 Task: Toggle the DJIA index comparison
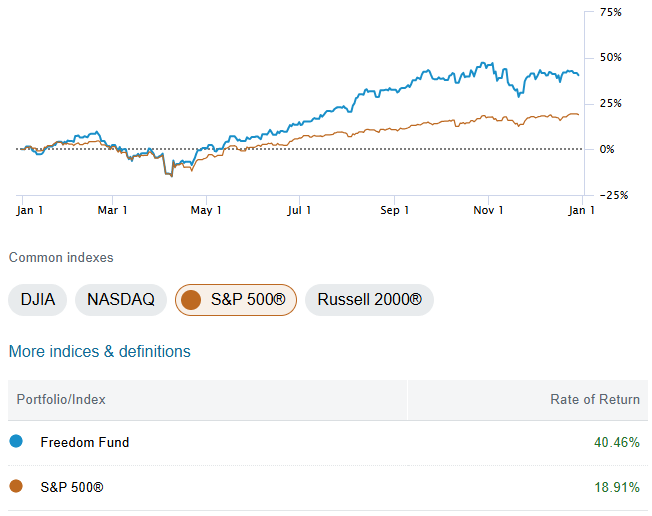click(37, 299)
